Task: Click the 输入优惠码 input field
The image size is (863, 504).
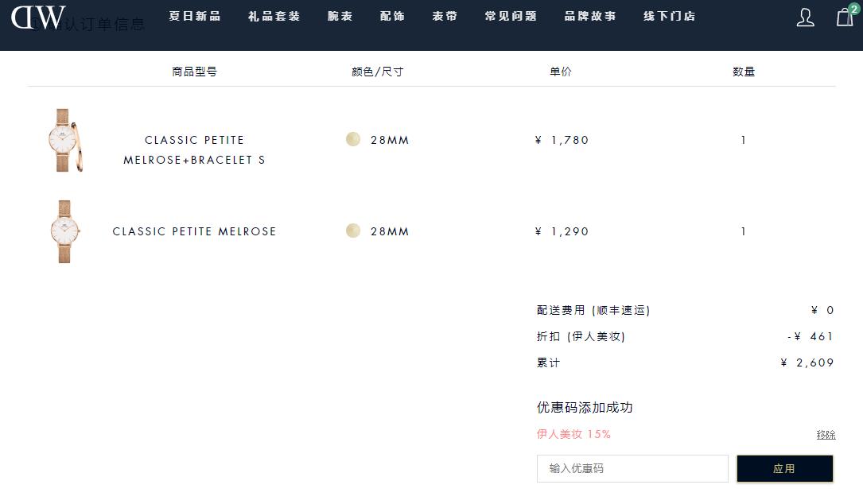Action: tap(632, 468)
